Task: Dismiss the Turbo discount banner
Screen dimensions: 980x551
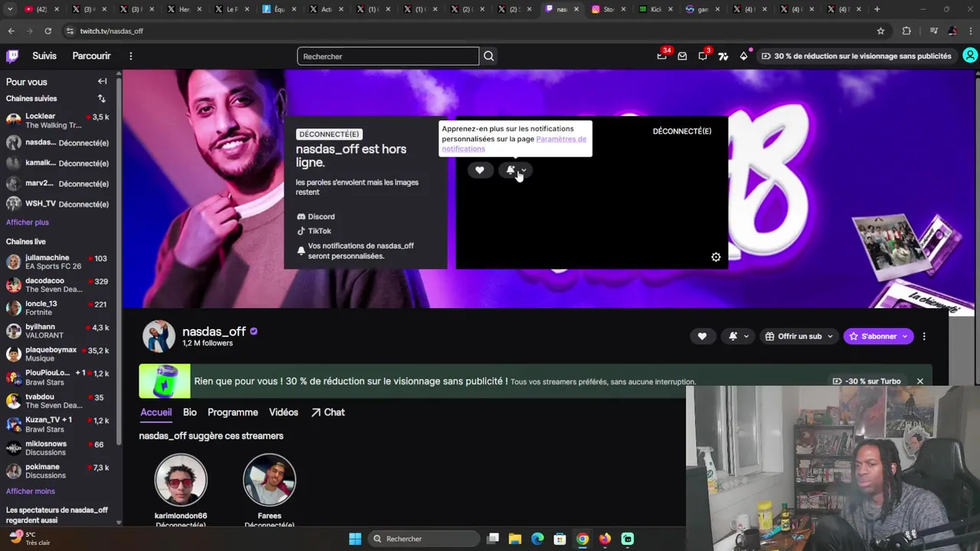Action: [x=920, y=381]
